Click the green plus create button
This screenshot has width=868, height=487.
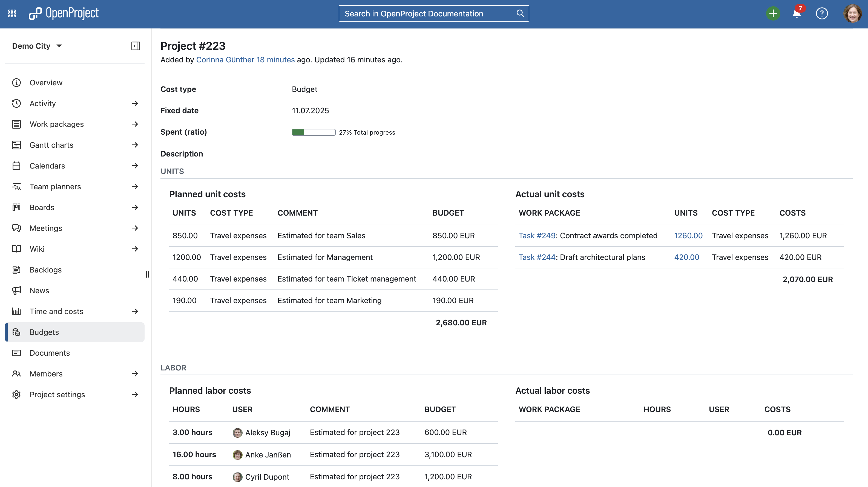pyautogui.click(x=773, y=13)
